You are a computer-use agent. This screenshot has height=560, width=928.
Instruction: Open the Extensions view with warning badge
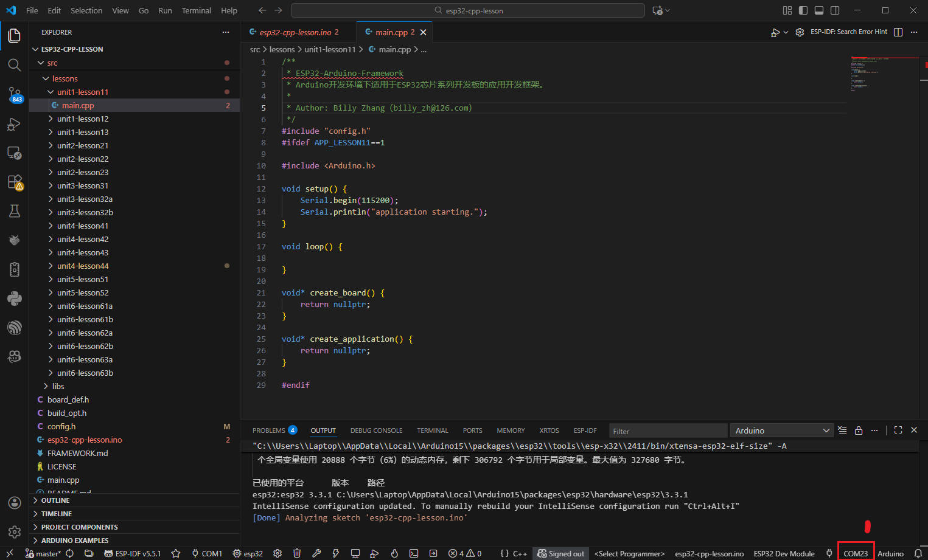14,182
